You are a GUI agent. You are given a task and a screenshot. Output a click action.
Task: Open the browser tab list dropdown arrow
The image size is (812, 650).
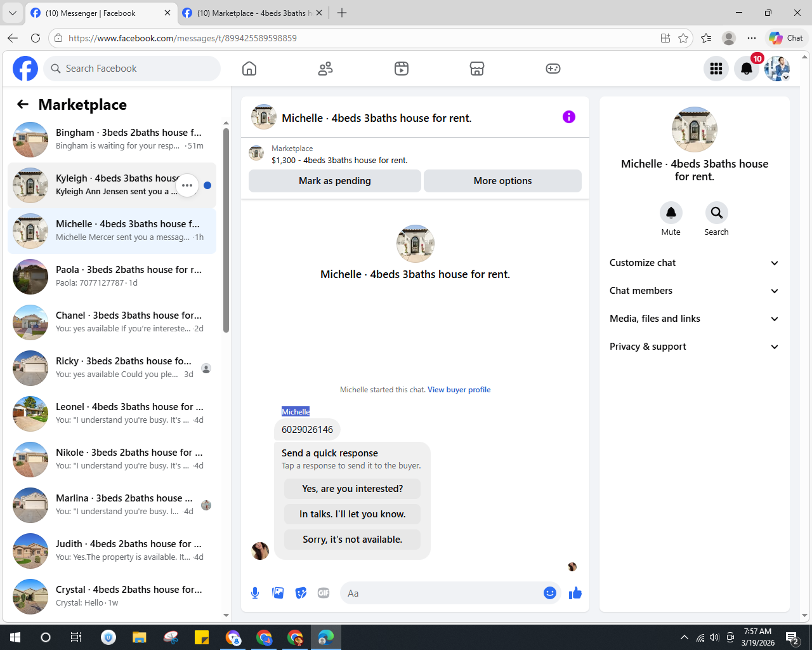click(x=12, y=13)
